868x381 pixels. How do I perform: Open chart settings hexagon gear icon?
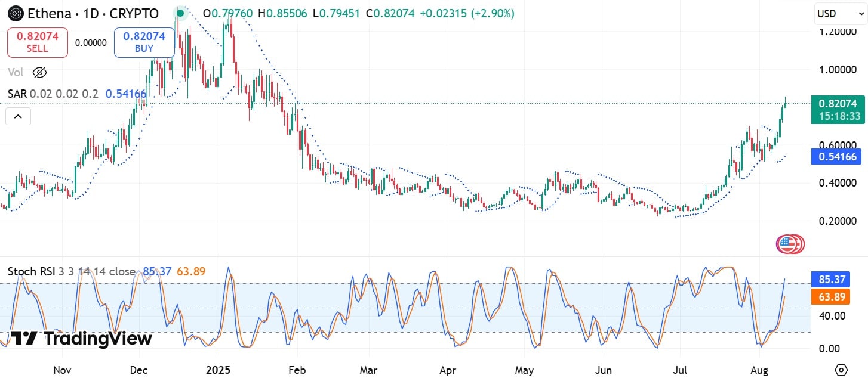point(841,369)
